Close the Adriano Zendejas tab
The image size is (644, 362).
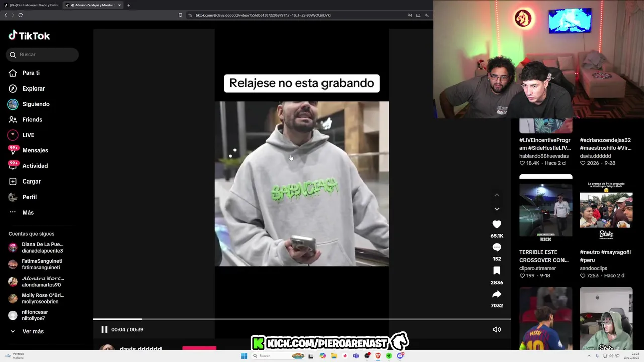click(119, 5)
